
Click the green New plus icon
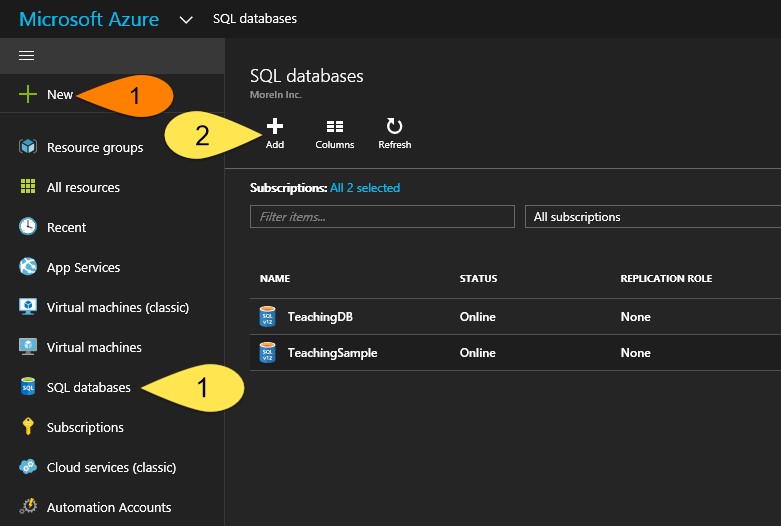coord(28,95)
